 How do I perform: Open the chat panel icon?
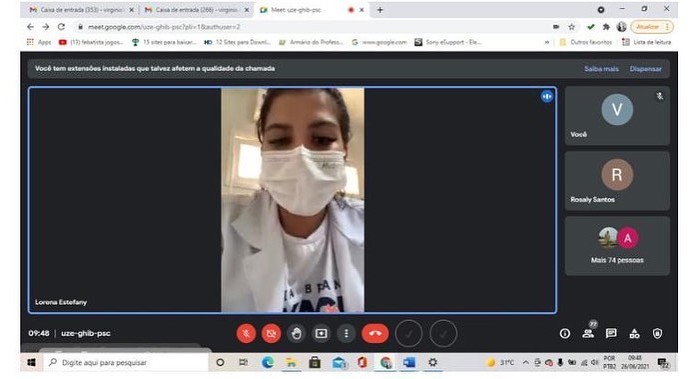[611, 333]
